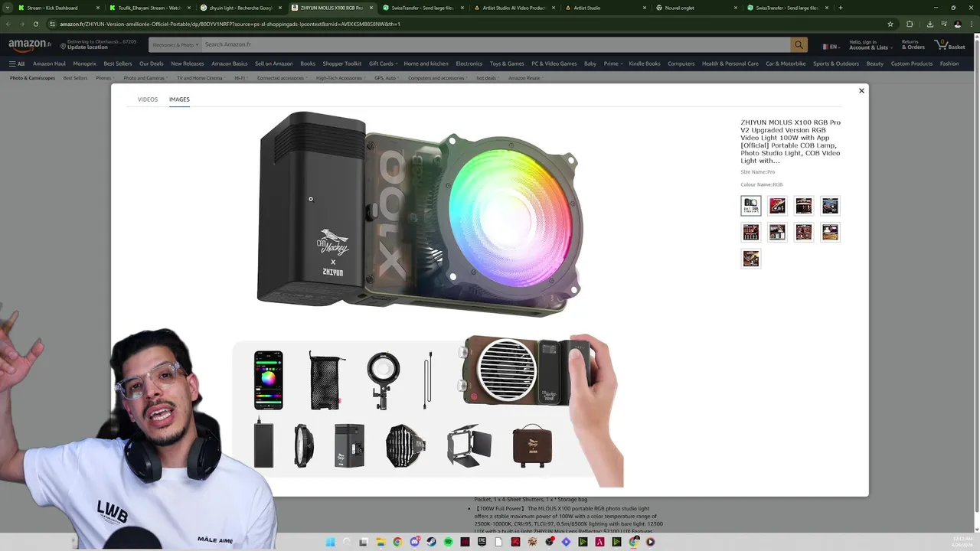This screenshot has width=980, height=551.
Task: Open File Explorer from taskbar
Action: pyautogui.click(x=381, y=542)
